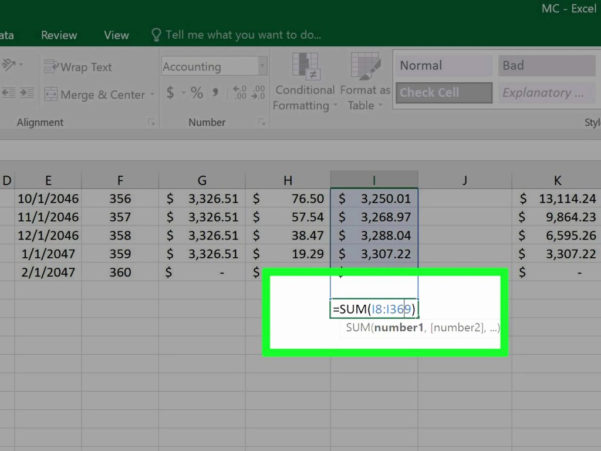The height and width of the screenshot is (451, 601).
Task: Select cell with value 19.29
Action: (288, 254)
